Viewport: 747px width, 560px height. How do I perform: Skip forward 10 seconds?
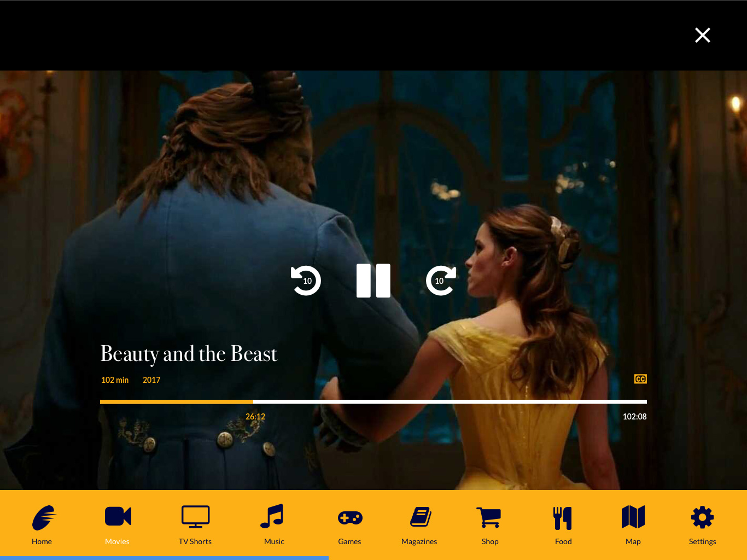coord(441,281)
